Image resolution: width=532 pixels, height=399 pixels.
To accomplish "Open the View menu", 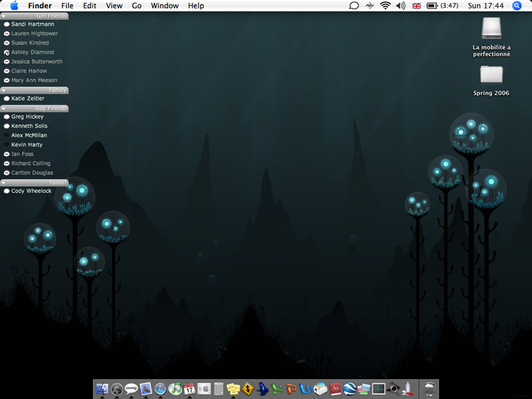I will pyautogui.click(x=114, y=6).
